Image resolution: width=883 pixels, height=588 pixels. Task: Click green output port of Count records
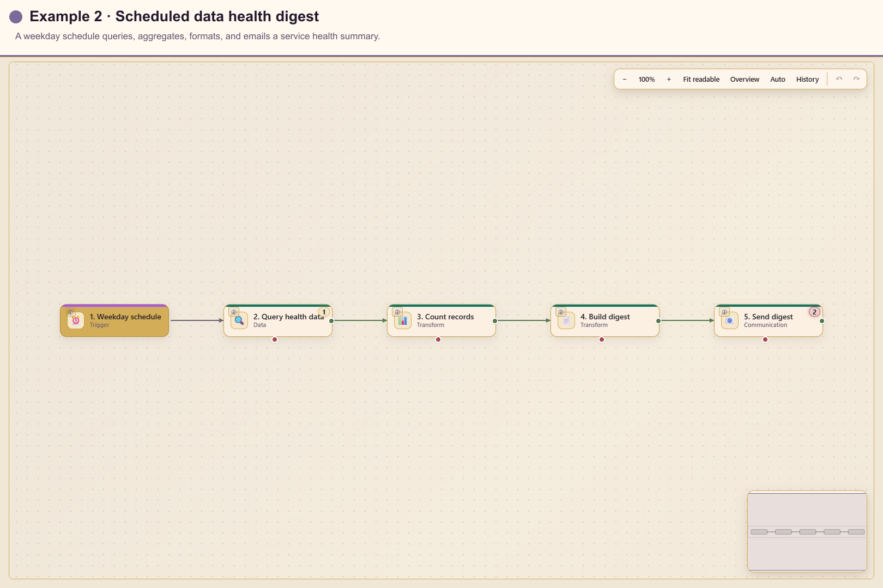[495, 321]
